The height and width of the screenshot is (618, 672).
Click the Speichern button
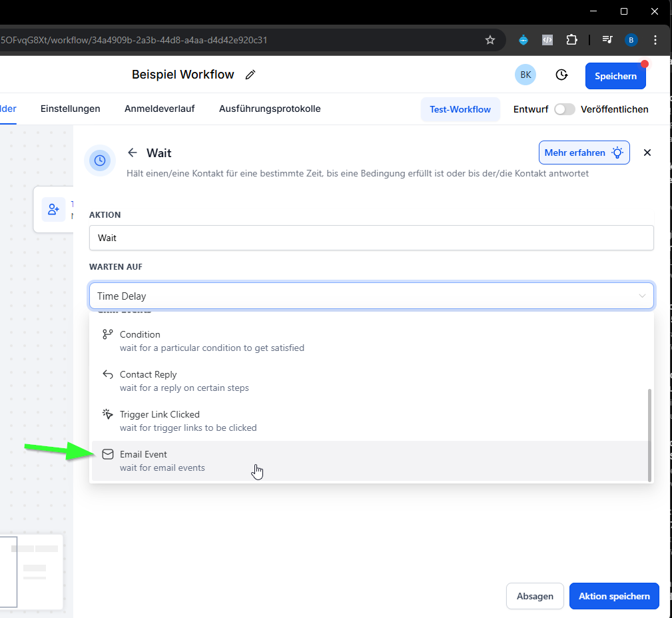(x=615, y=76)
